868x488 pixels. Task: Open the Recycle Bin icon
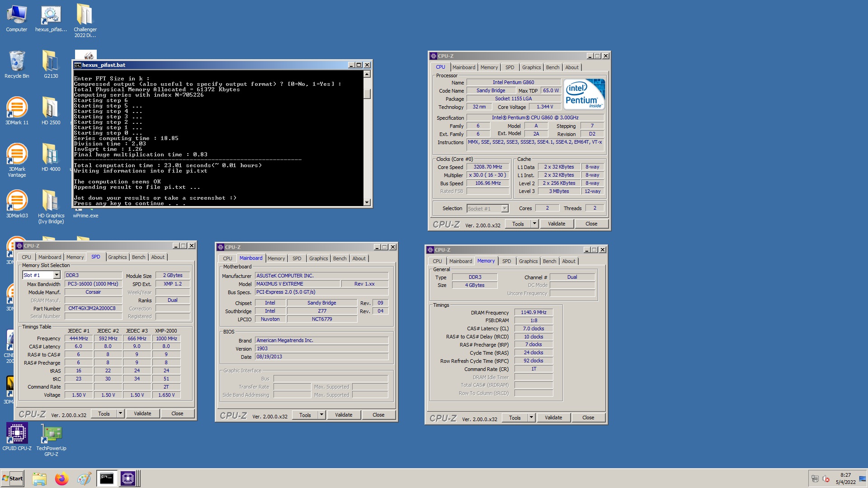(17, 64)
